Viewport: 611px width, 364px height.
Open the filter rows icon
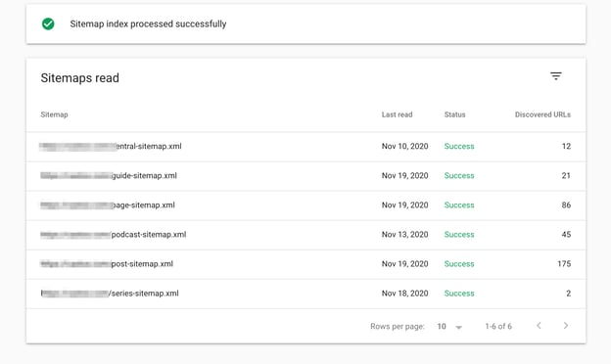555,76
